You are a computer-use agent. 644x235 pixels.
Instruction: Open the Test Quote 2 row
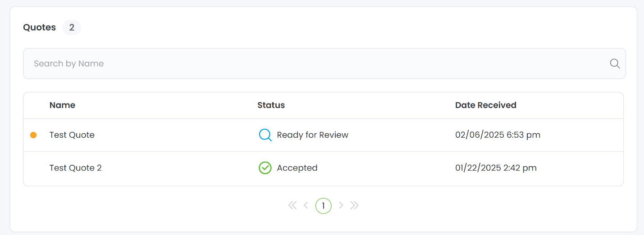point(323,168)
